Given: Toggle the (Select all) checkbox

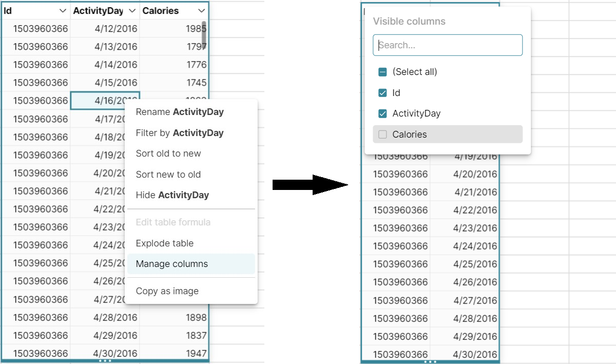Looking at the screenshot, I should click(382, 72).
